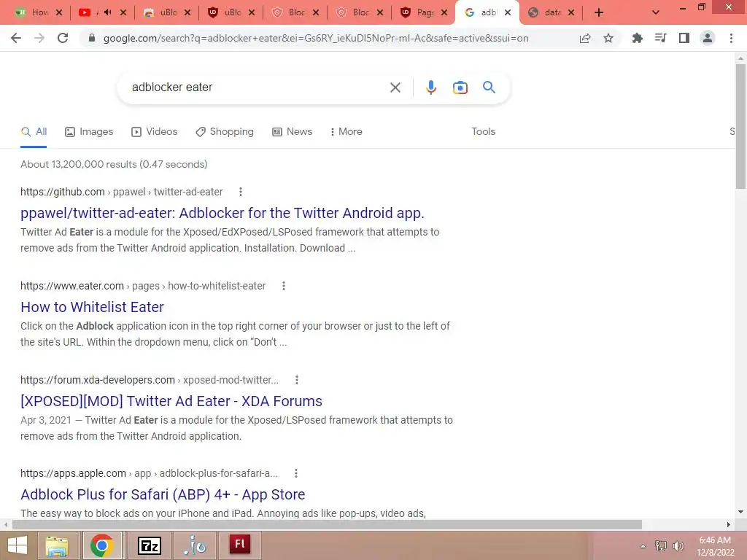Click horizontal scrollbar right arrow
747x560 pixels.
click(x=729, y=524)
